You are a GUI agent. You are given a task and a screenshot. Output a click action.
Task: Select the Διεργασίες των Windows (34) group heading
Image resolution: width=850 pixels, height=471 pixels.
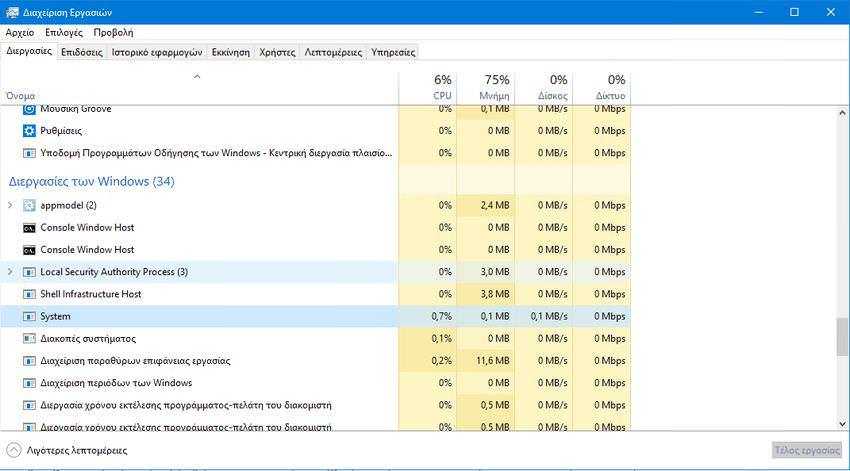(91, 182)
